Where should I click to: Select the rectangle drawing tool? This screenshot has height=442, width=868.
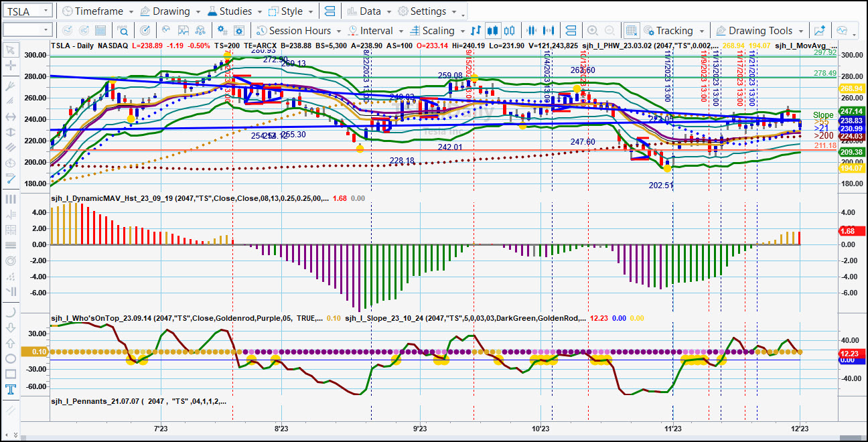[11, 374]
